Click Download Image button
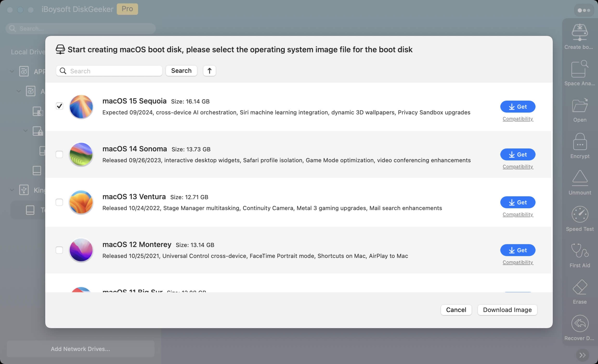 (x=507, y=310)
